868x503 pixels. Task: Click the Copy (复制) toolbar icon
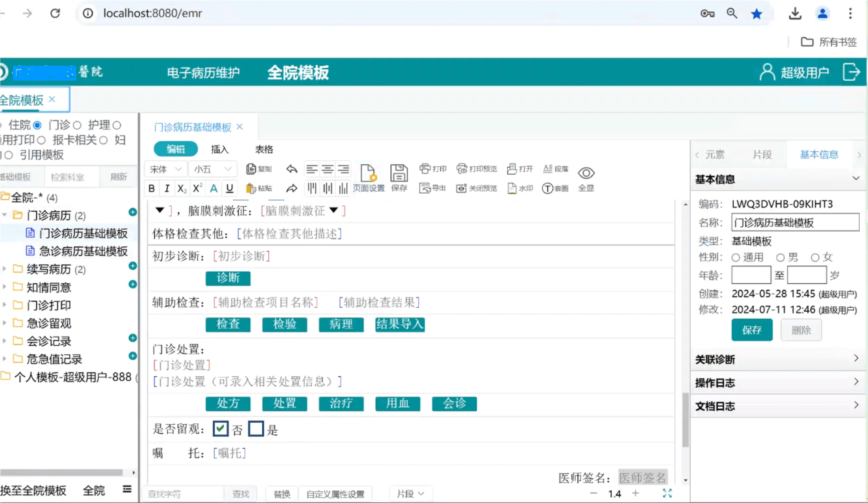point(259,169)
